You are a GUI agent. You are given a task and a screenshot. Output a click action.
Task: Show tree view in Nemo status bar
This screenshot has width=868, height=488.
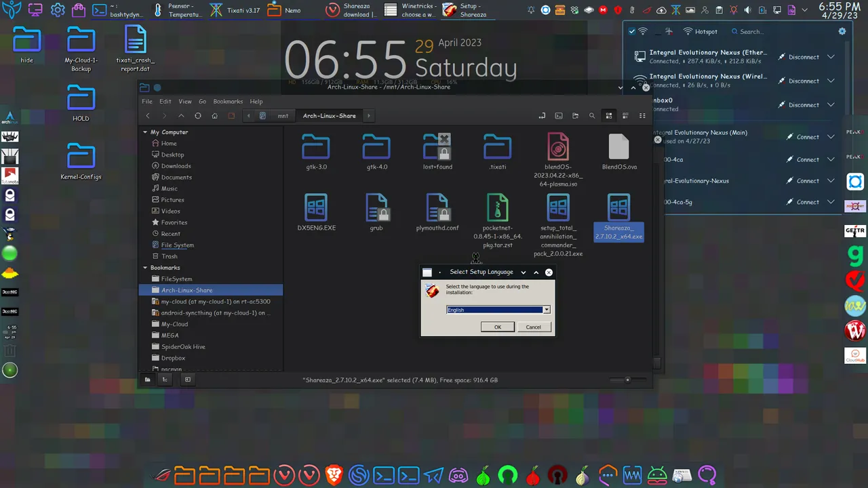[x=165, y=380]
